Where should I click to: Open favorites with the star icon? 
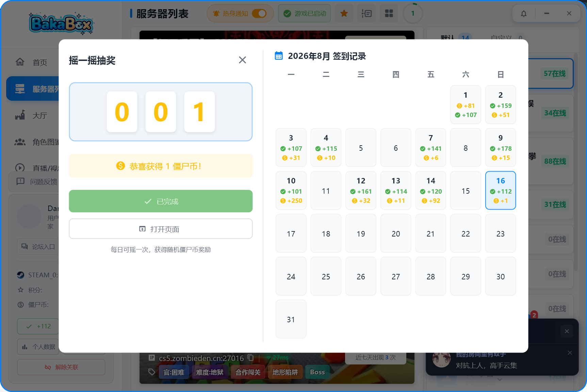coord(344,14)
